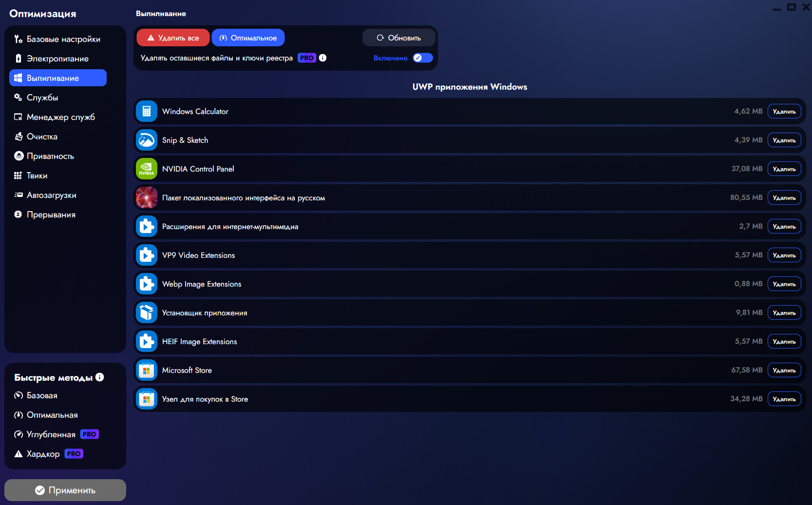The height and width of the screenshot is (505, 812).
Task: Click the Установщик приложения icon
Action: click(x=147, y=312)
